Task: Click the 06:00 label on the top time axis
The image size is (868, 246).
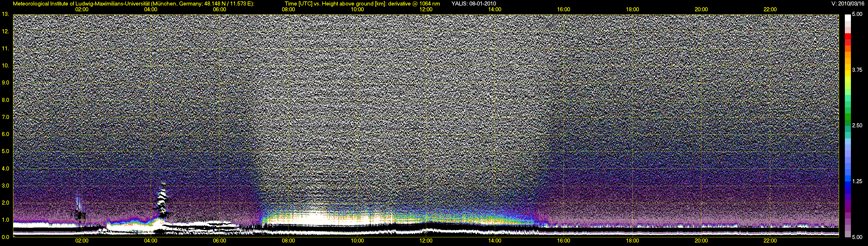Action: (x=219, y=10)
